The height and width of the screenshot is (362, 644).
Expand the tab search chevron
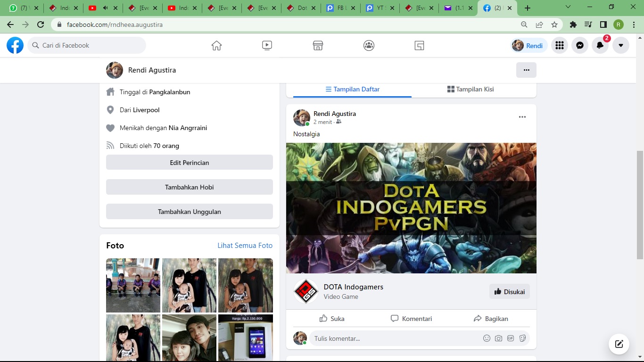click(568, 7)
